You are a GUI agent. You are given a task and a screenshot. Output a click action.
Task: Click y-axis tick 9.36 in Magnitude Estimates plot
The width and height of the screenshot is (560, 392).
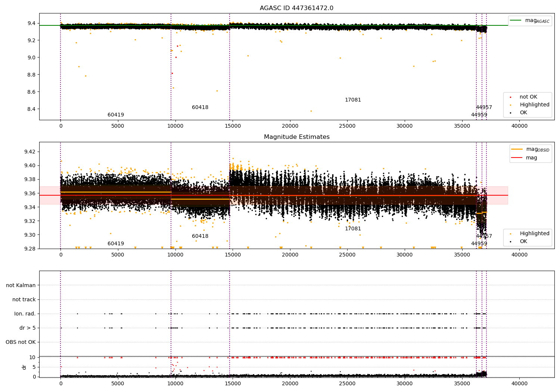(x=30, y=193)
